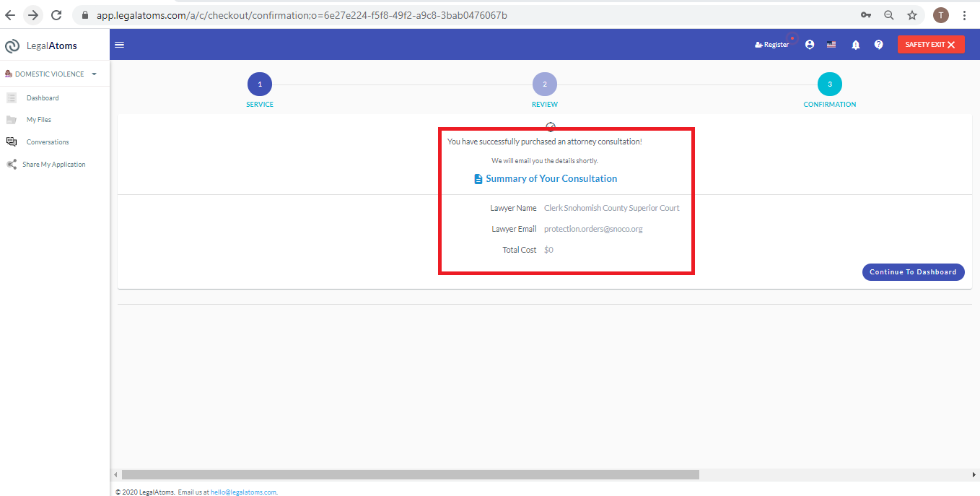Viewport: 980px width, 496px height.
Task: Click the © 2020 LegalAtoms footer text
Action: (145, 492)
